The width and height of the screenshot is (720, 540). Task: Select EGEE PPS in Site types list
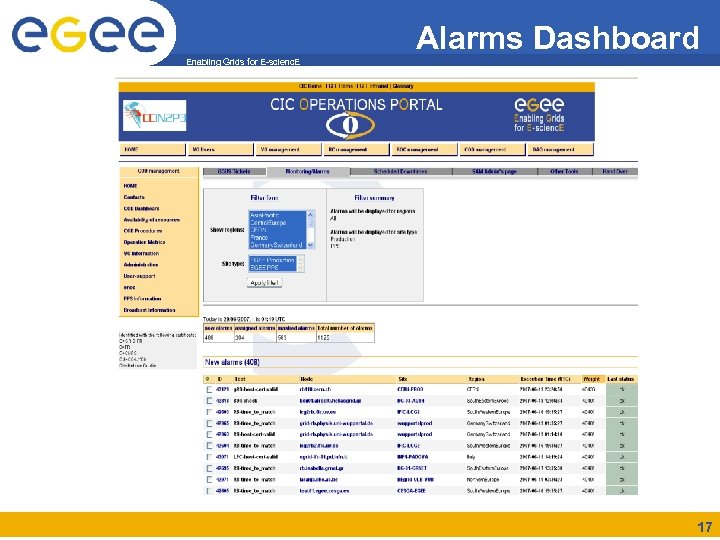(x=273, y=267)
